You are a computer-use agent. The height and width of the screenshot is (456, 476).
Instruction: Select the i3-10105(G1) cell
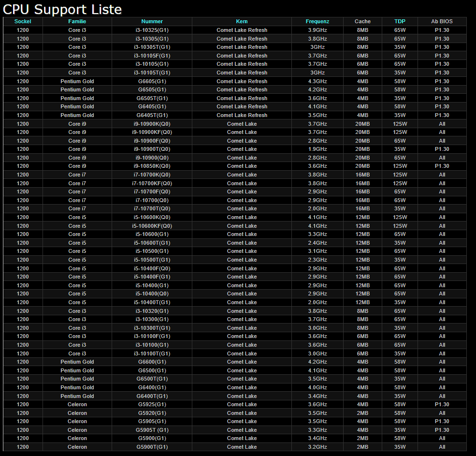(152, 64)
